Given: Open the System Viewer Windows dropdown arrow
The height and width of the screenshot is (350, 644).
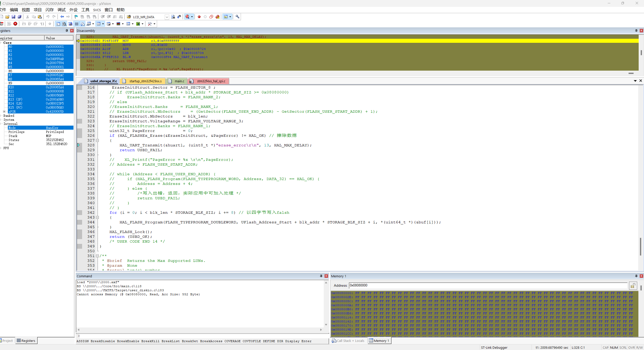Looking at the screenshot, I should pos(143,24).
